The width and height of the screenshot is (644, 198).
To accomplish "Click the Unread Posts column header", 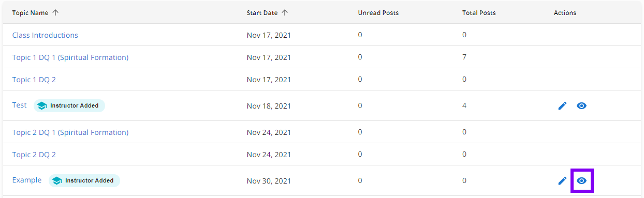I will coord(378,13).
